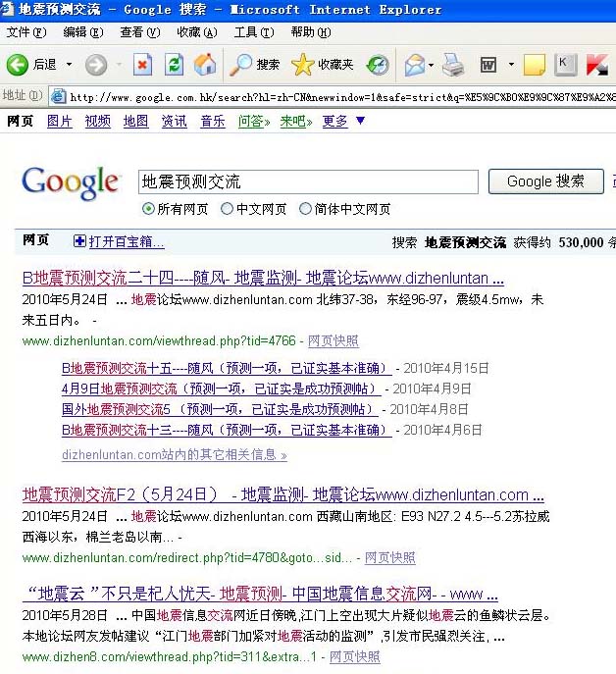616x674 pixels.
Task: Open result B地震预测交流二十四----随风
Action: [x=263, y=279]
